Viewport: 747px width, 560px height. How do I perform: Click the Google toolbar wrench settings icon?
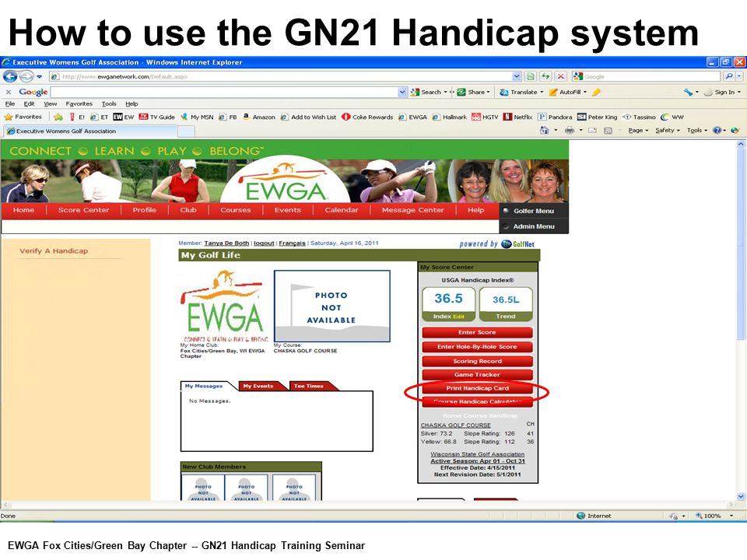688,92
